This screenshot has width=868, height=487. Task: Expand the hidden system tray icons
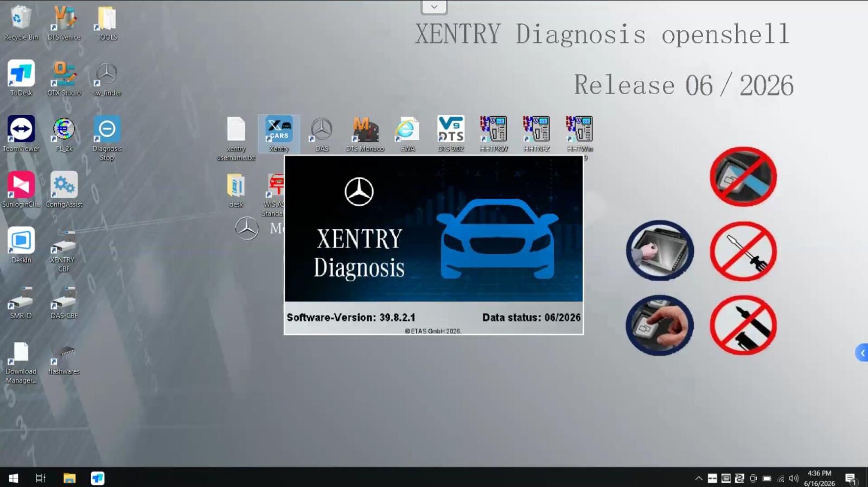tap(699, 478)
